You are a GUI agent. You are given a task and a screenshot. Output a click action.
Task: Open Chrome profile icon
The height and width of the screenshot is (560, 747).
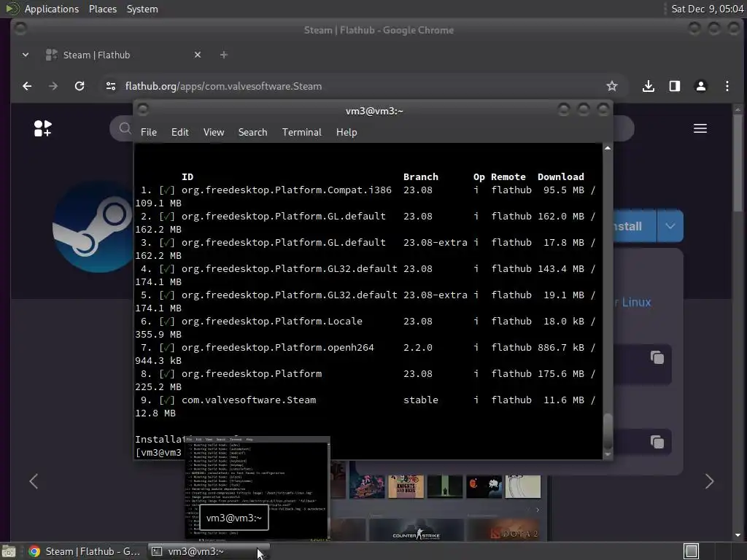pos(701,86)
